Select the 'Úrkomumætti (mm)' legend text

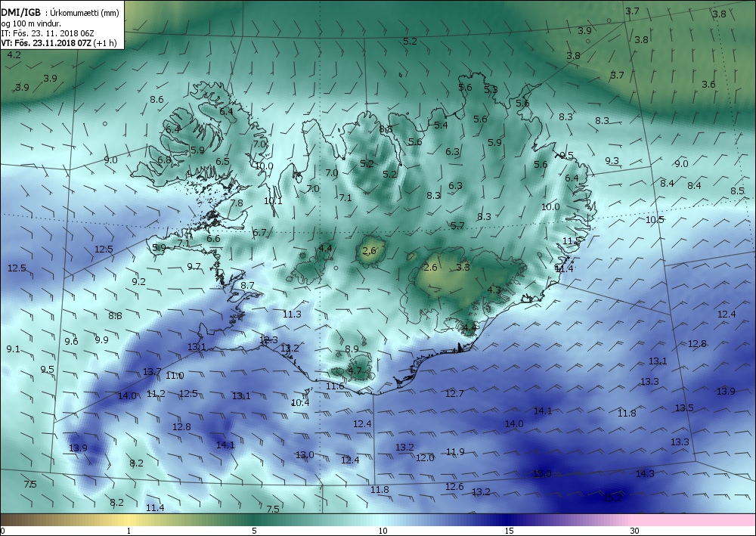coord(85,14)
